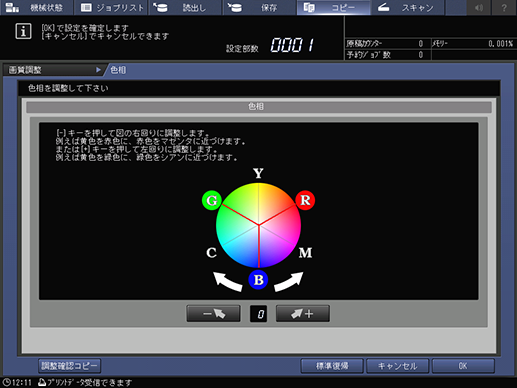
Task: Click the scanner icon in the スキャン tab
Action: 383,7
